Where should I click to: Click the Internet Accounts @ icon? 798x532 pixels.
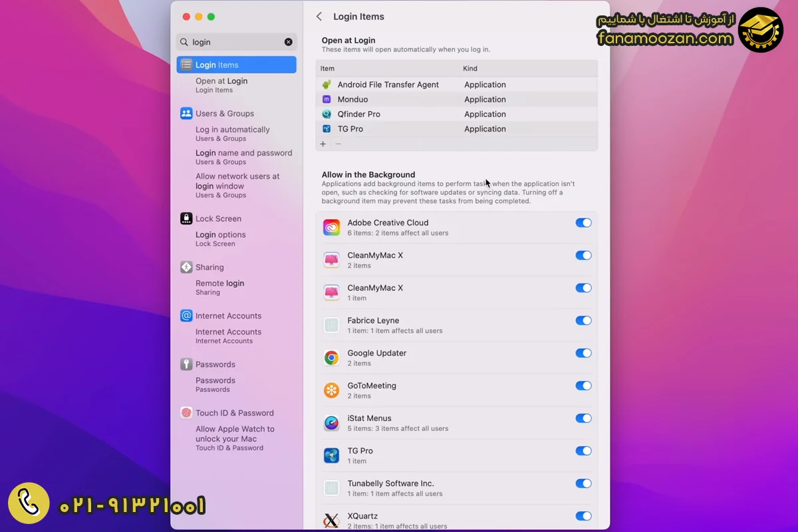(186, 315)
